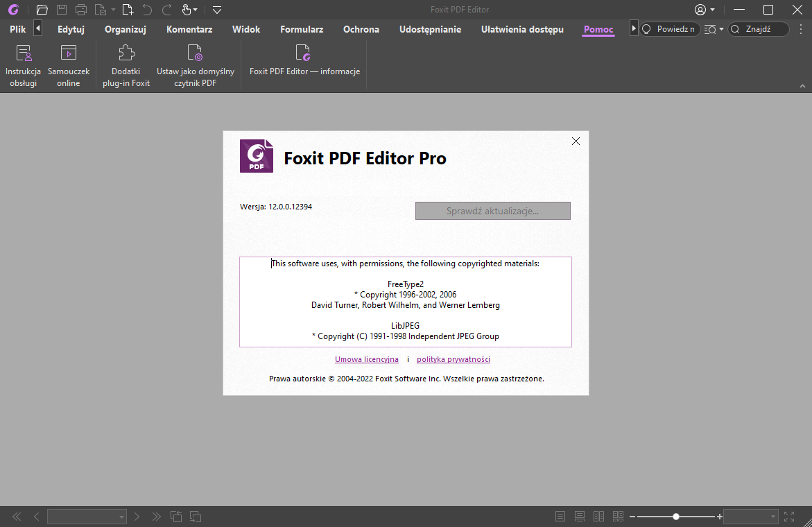Switch to the Ochrona tab
Screen dimensions: 812x527
click(x=361, y=30)
